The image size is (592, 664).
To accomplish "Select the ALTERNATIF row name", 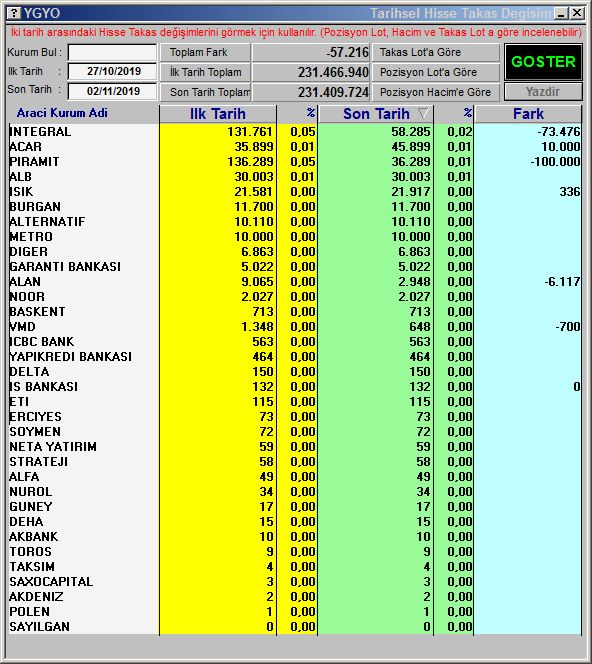I will (47, 222).
